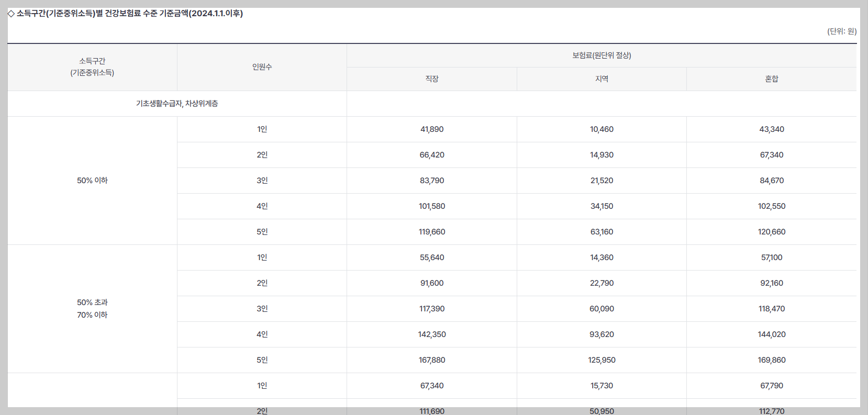Click the value '66,420'
Image resolution: width=868 pixels, height=415 pixels.
(x=432, y=155)
